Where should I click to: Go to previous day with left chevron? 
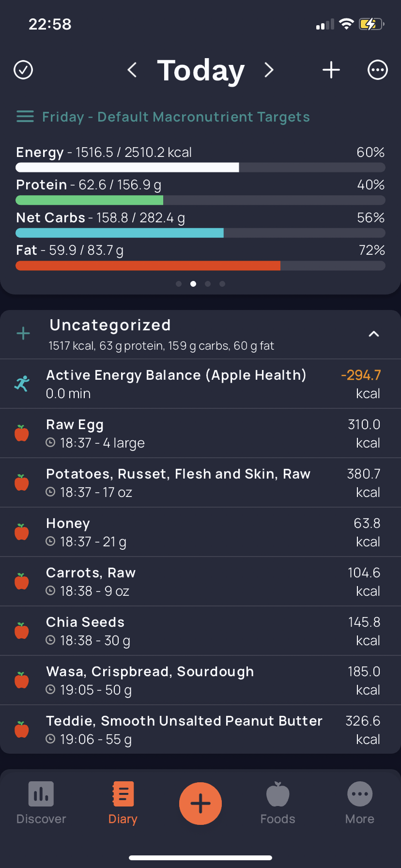[132, 70]
